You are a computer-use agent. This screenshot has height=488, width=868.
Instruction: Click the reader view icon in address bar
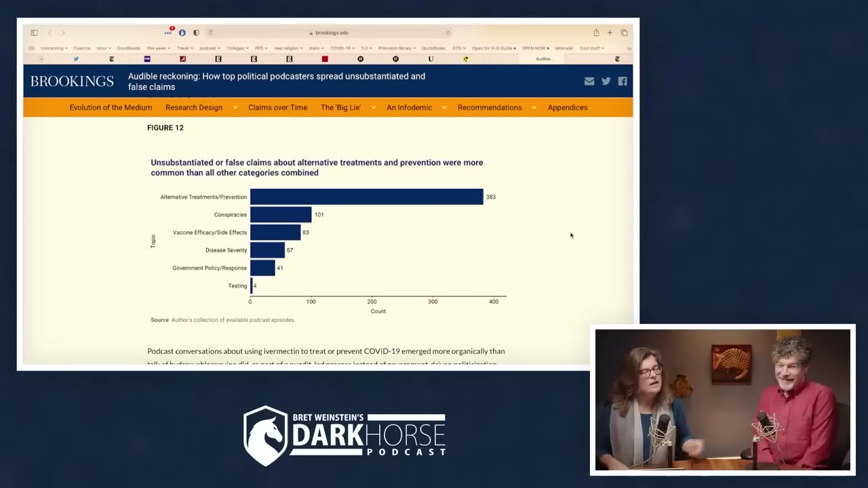coord(210,33)
